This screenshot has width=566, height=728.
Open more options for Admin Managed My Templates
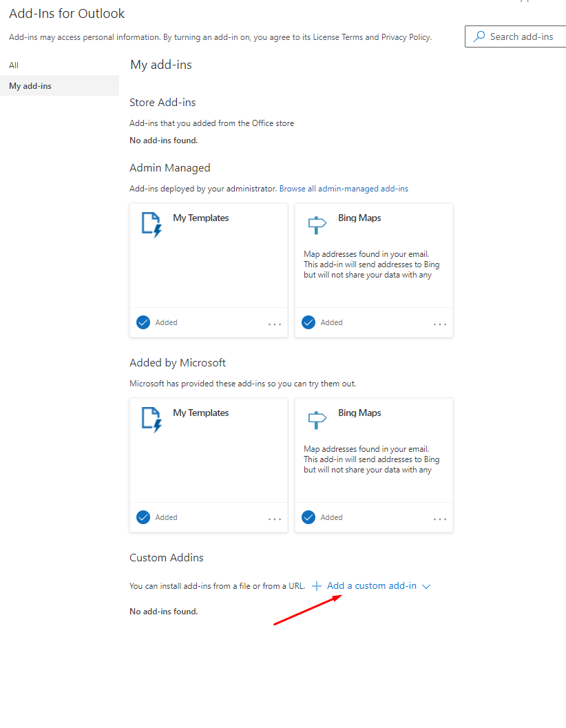click(x=275, y=324)
